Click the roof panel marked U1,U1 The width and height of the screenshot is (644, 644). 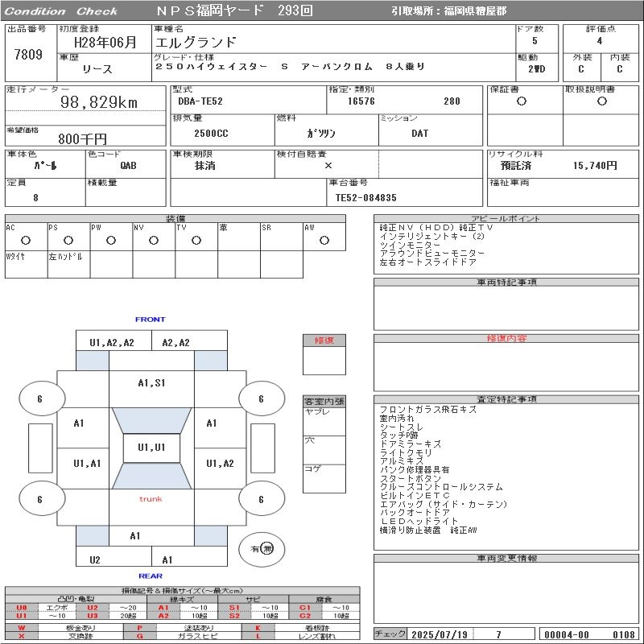point(151,448)
